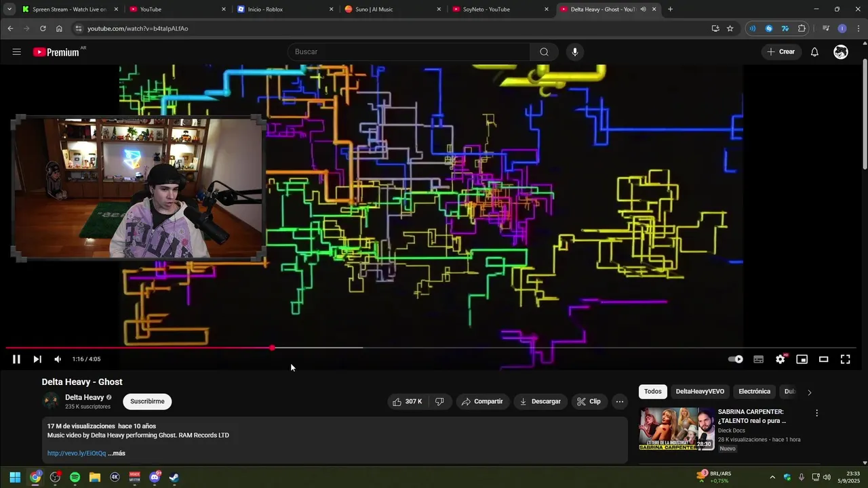The height and width of the screenshot is (488, 868).
Task: Skip to the next video
Action: coord(37,359)
